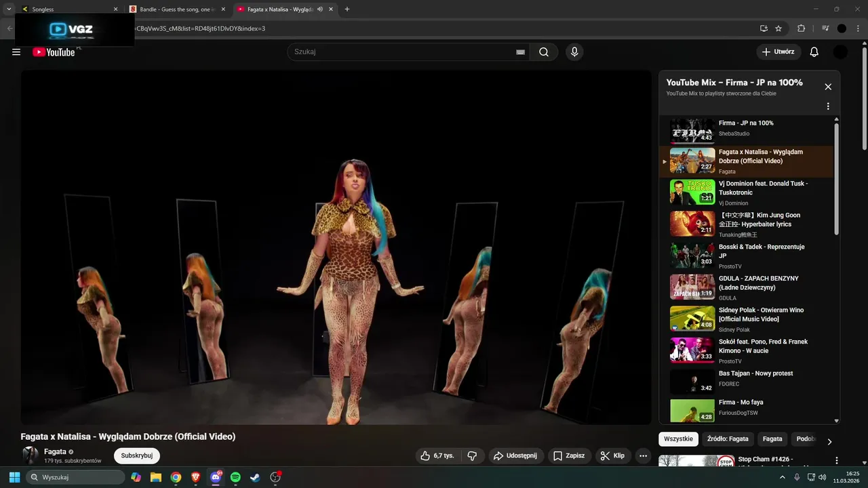Select the Fagata x Natalisa browser tab

click(x=285, y=9)
